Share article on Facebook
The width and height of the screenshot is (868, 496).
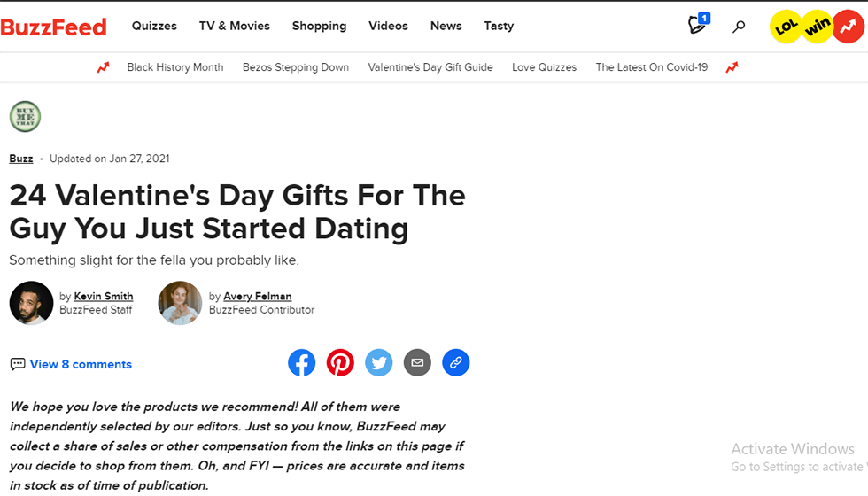click(x=302, y=362)
